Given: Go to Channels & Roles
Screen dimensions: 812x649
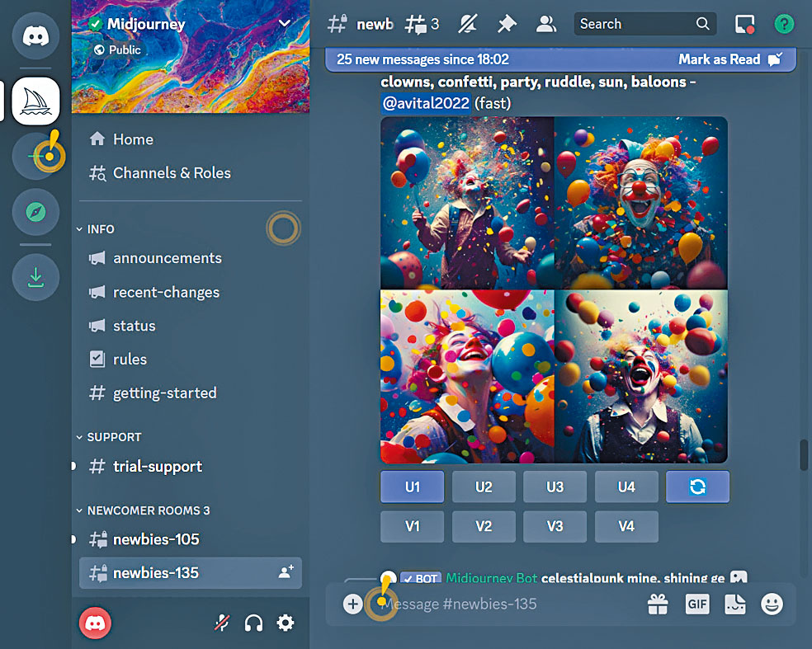Looking at the screenshot, I should (x=171, y=173).
